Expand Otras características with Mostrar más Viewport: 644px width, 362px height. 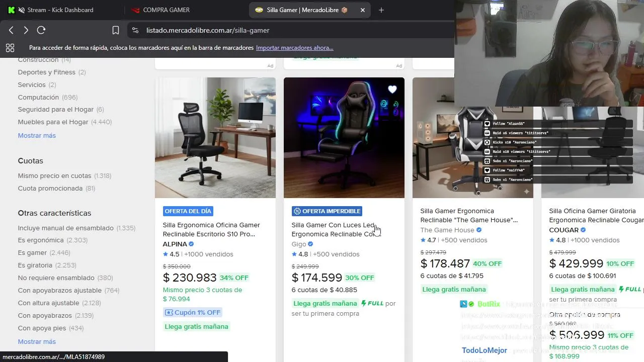click(x=37, y=342)
